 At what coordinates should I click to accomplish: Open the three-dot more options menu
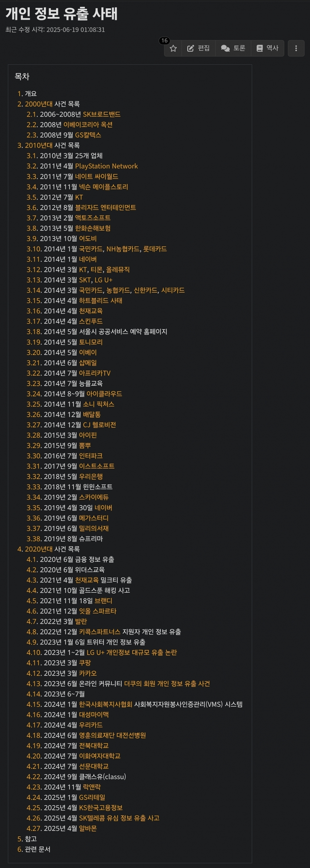click(x=296, y=48)
